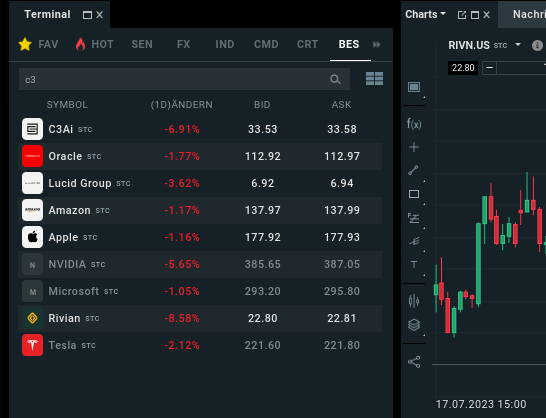
Task: Maximize the Terminal panel
Action: coord(87,15)
